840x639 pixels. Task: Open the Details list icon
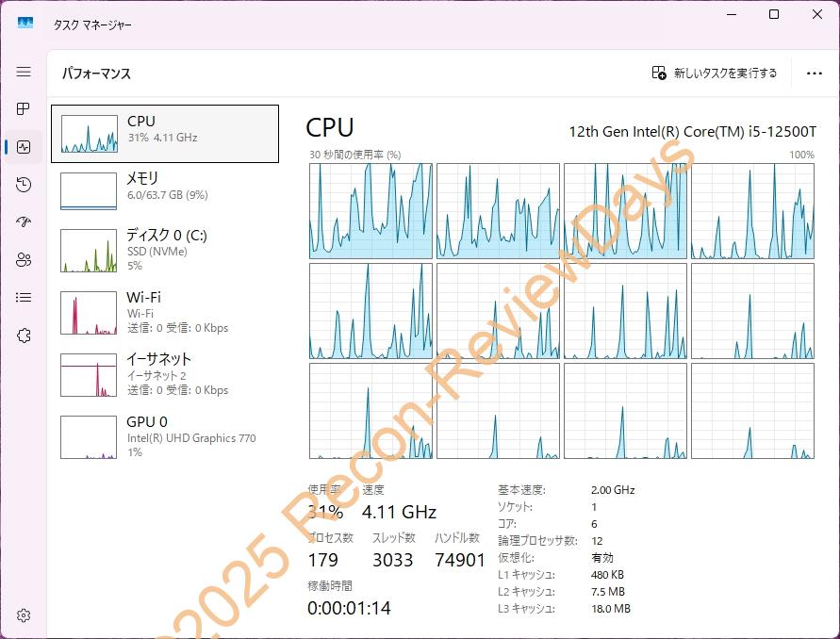[24, 298]
